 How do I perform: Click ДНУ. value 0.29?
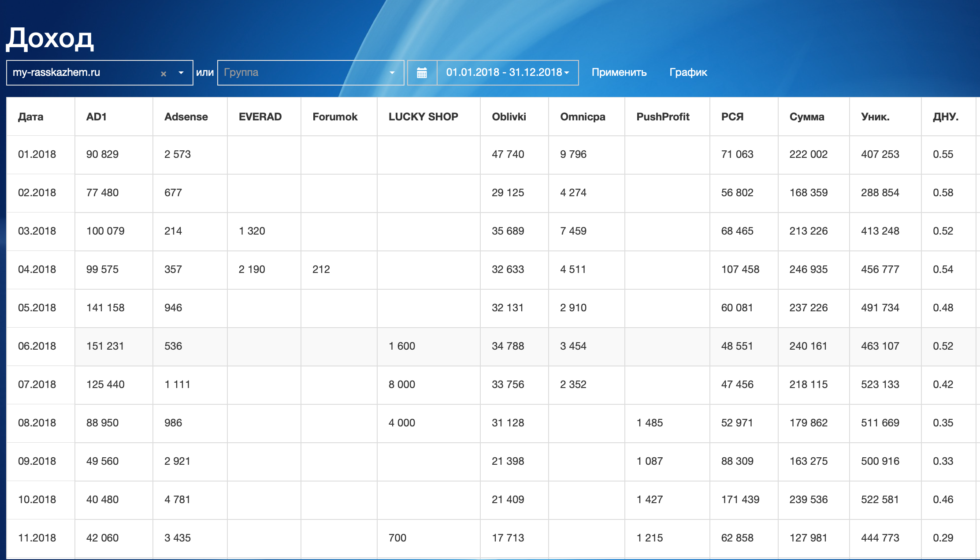(943, 538)
